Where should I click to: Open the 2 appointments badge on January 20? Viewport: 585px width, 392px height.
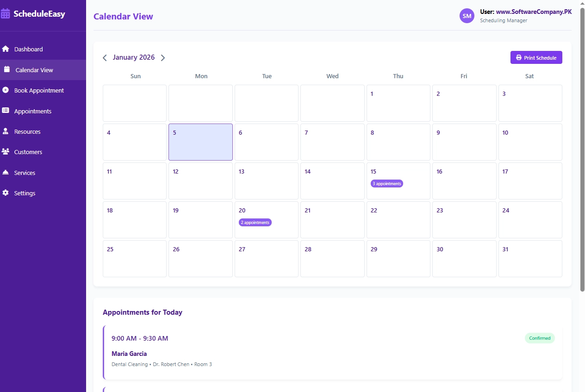[255, 222]
